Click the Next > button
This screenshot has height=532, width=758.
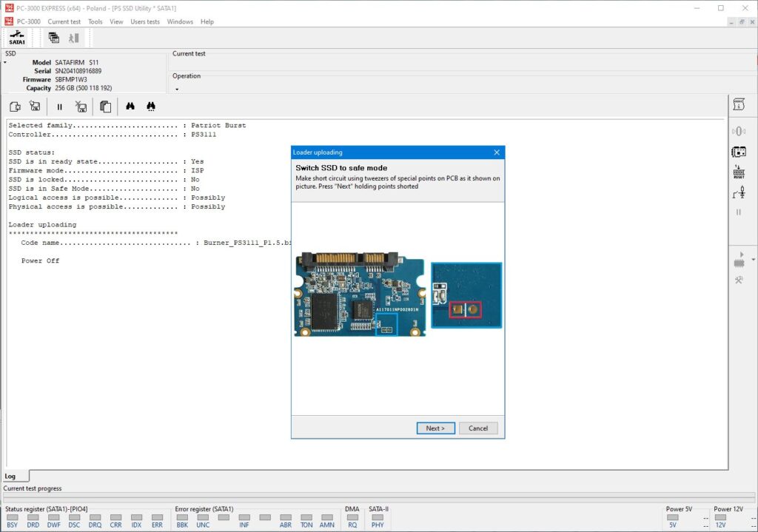(435, 428)
